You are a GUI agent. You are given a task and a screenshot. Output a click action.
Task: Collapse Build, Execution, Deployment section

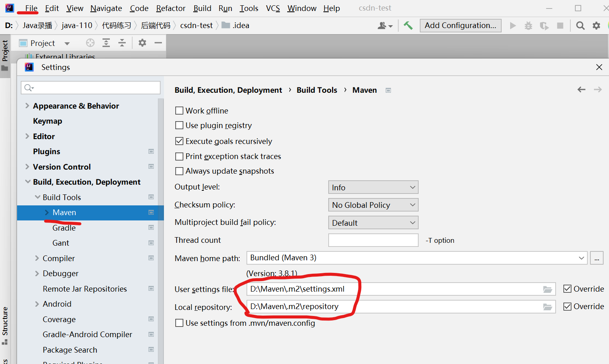[x=28, y=182]
